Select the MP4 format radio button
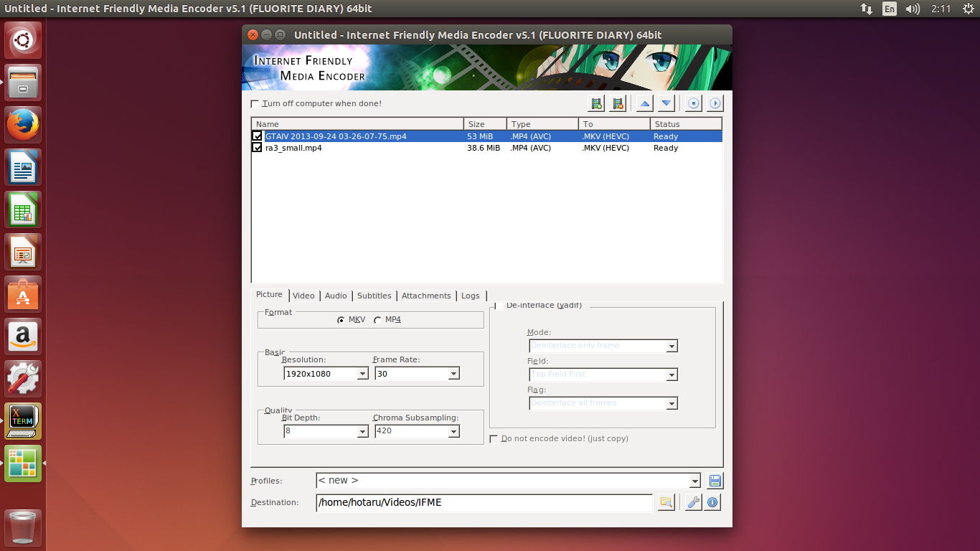 (x=377, y=320)
